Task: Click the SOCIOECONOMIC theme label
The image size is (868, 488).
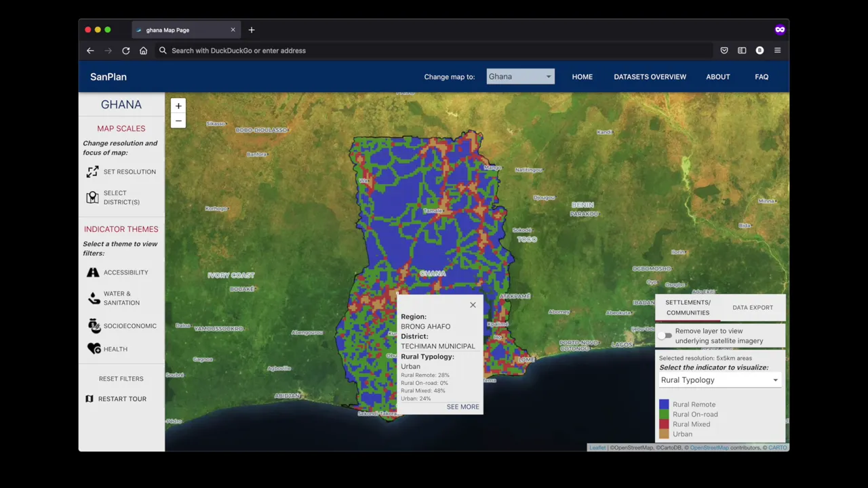Action: tap(130, 326)
